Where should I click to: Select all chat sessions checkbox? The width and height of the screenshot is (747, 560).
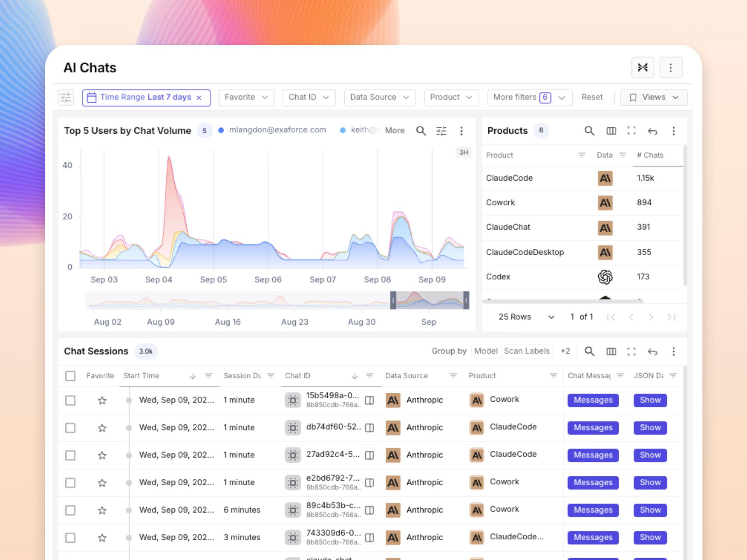(70, 376)
